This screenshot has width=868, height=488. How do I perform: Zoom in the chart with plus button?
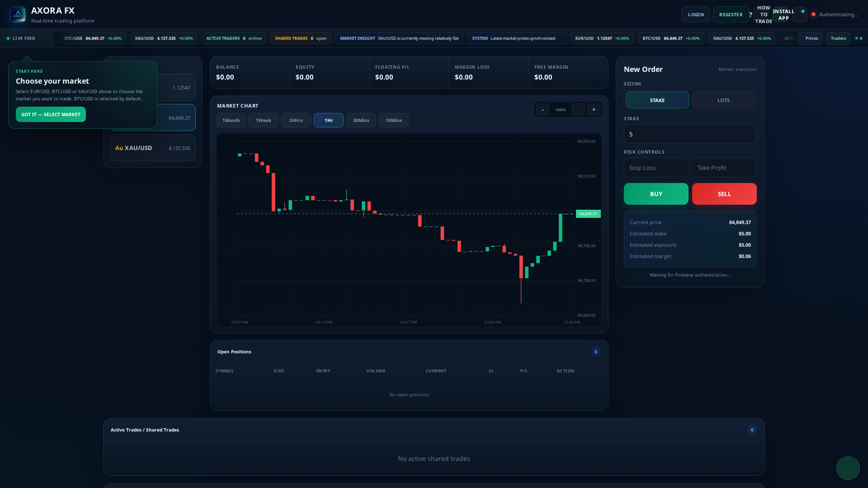[594, 109]
